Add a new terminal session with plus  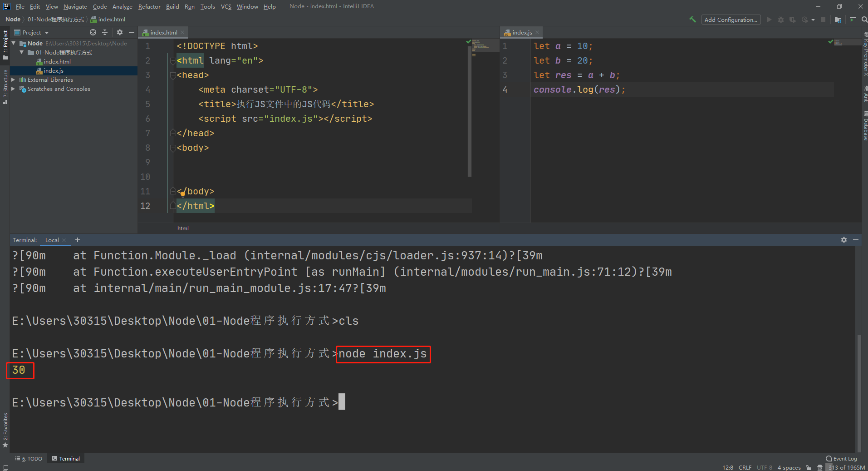click(78, 240)
